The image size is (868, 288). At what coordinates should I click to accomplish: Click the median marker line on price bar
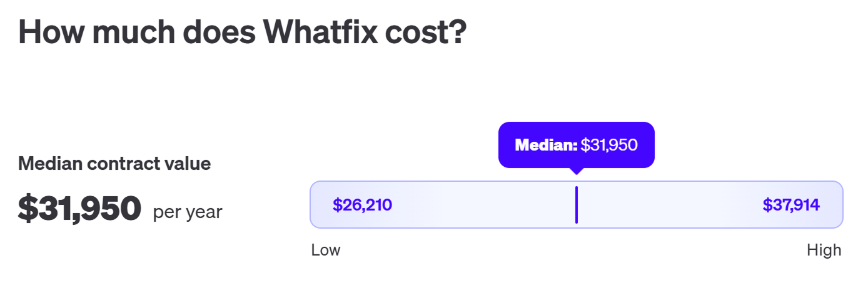576,205
